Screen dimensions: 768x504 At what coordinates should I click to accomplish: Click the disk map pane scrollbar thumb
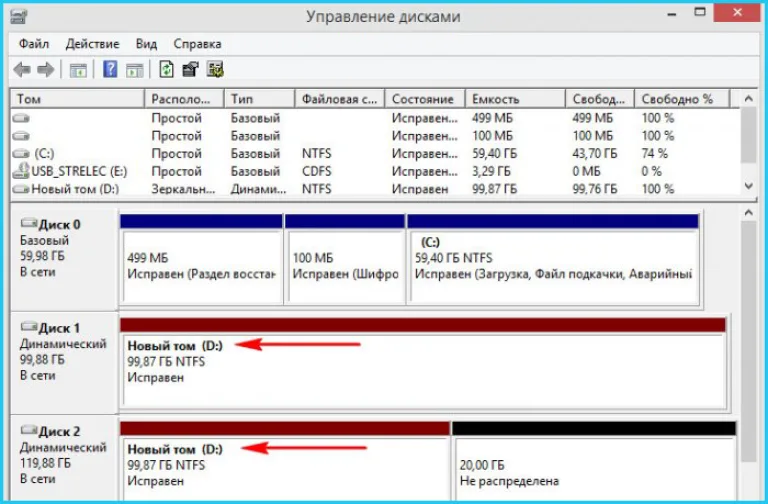(748, 341)
